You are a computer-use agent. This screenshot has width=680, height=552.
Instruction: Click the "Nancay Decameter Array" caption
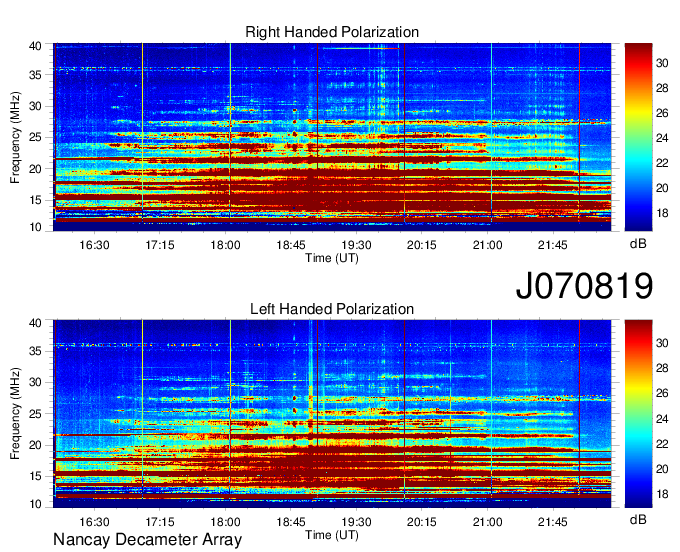[x=147, y=540]
